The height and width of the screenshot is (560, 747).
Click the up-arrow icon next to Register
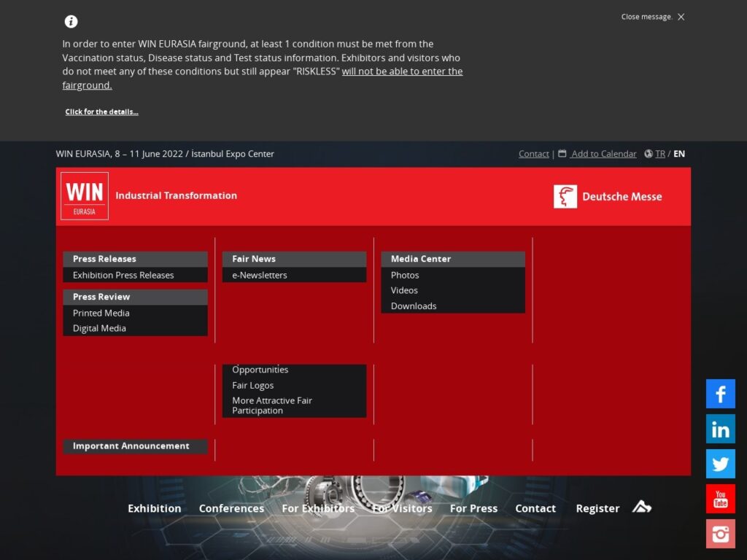coord(642,507)
